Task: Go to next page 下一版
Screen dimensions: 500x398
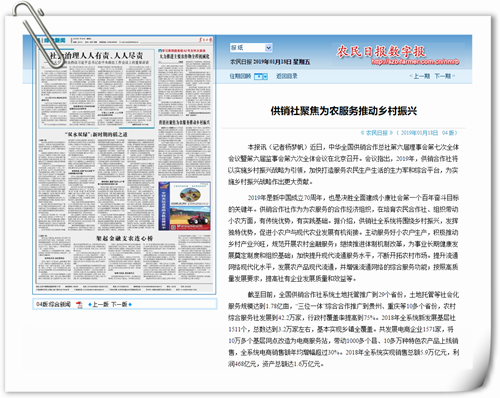Action: click(119, 304)
